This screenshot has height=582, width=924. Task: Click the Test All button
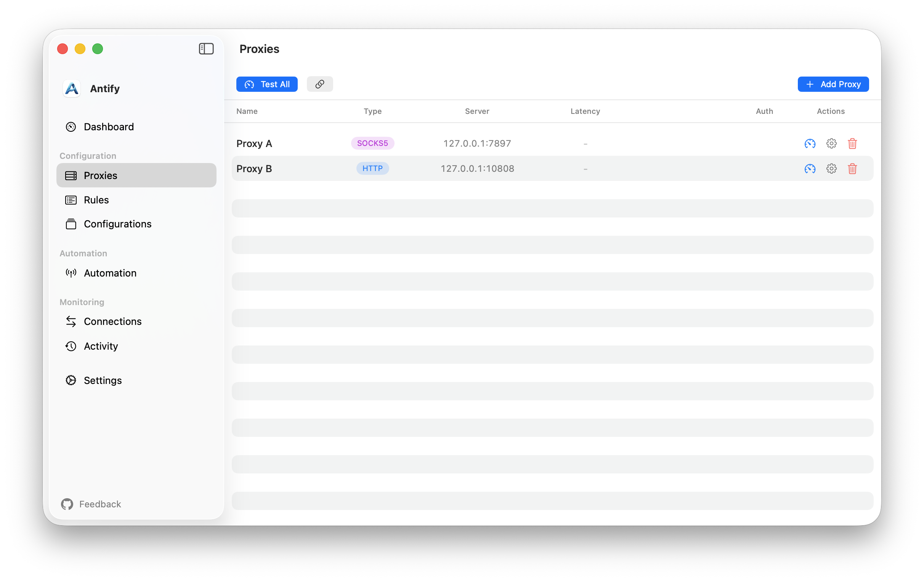[267, 84]
